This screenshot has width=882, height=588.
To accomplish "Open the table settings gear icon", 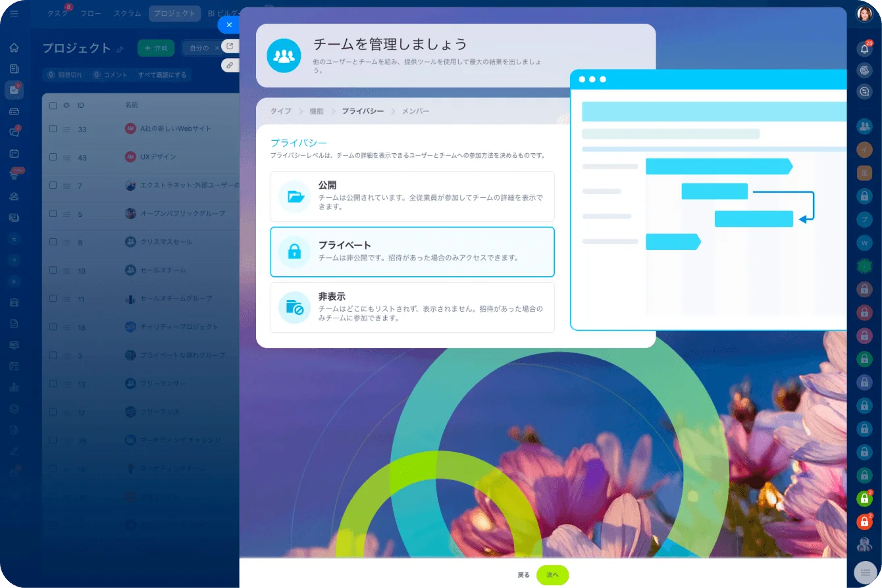I will click(66, 105).
